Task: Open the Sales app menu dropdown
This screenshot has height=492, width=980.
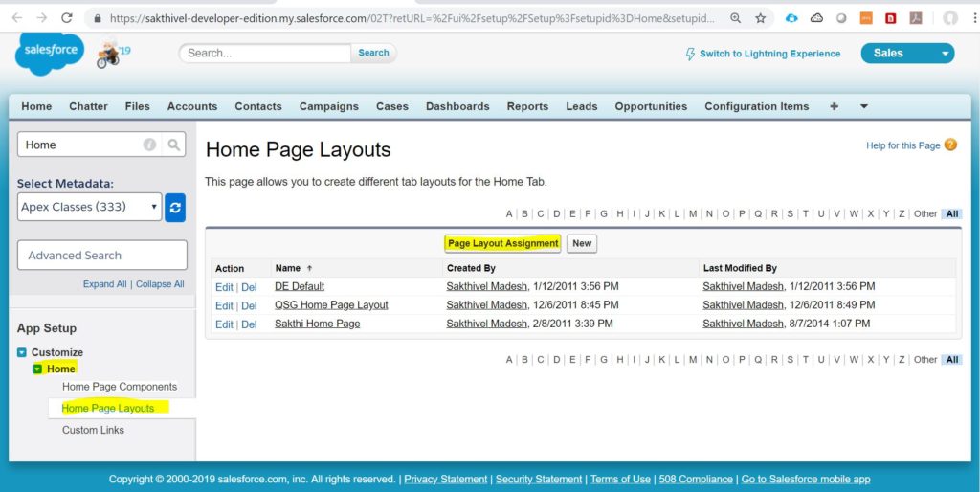Action: [x=907, y=54]
